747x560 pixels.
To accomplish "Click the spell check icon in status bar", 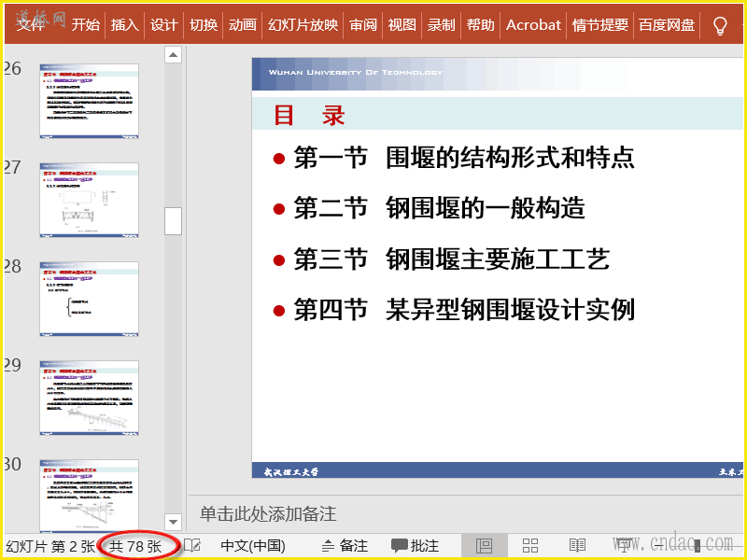I will 192,546.
